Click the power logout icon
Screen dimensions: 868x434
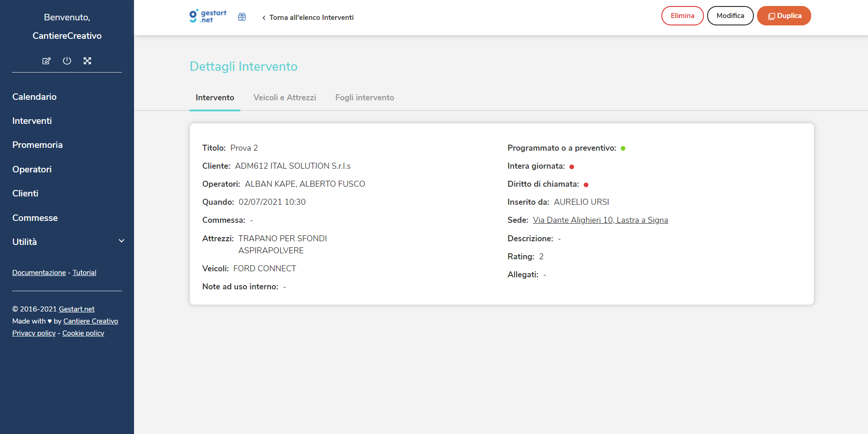67,61
